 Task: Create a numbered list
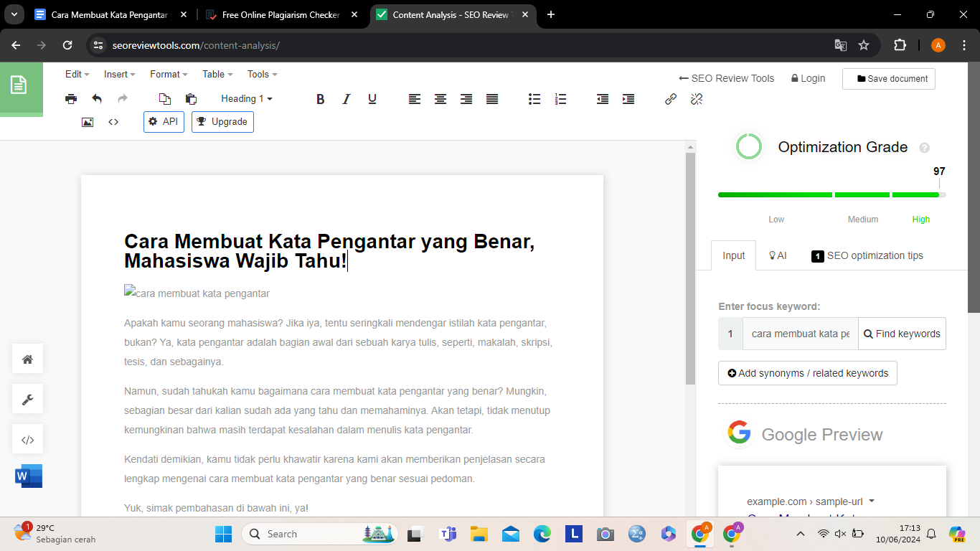[x=560, y=99]
